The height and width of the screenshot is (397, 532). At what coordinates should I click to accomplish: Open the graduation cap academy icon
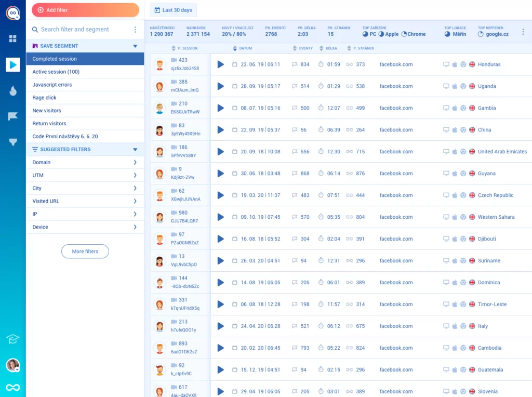pos(12,339)
